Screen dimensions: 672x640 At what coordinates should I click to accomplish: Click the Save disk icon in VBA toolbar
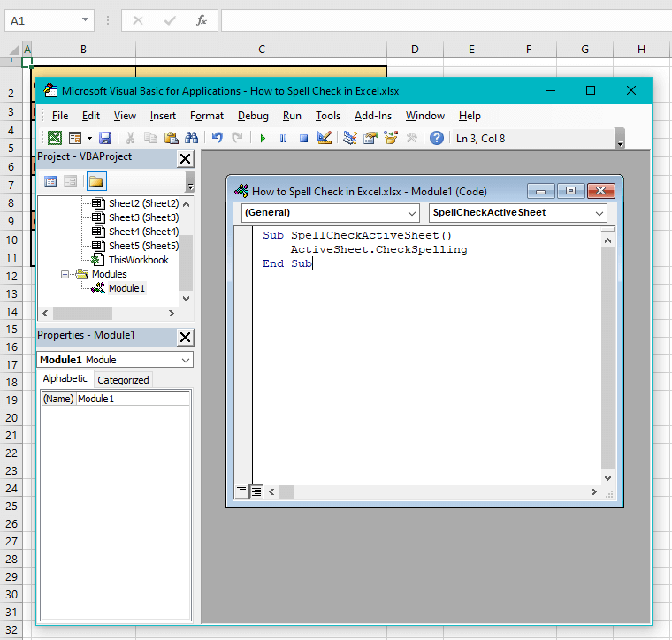pos(105,138)
